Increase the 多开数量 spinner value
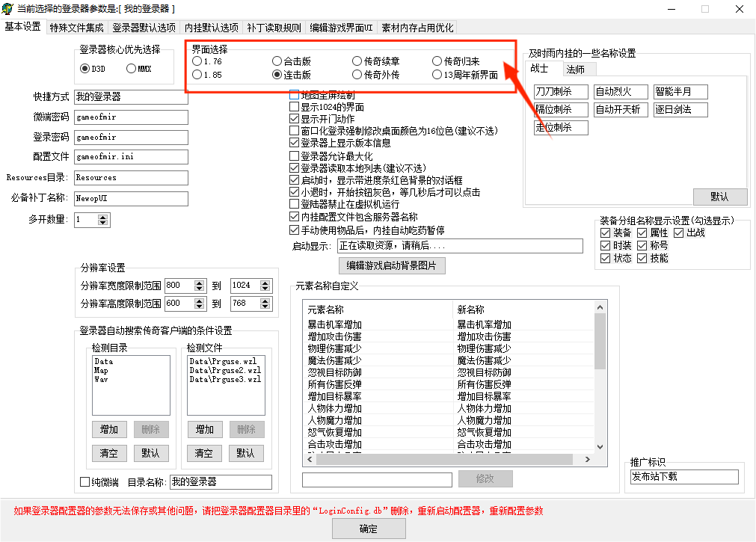The height and width of the screenshot is (542, 756). coord(103,216)
